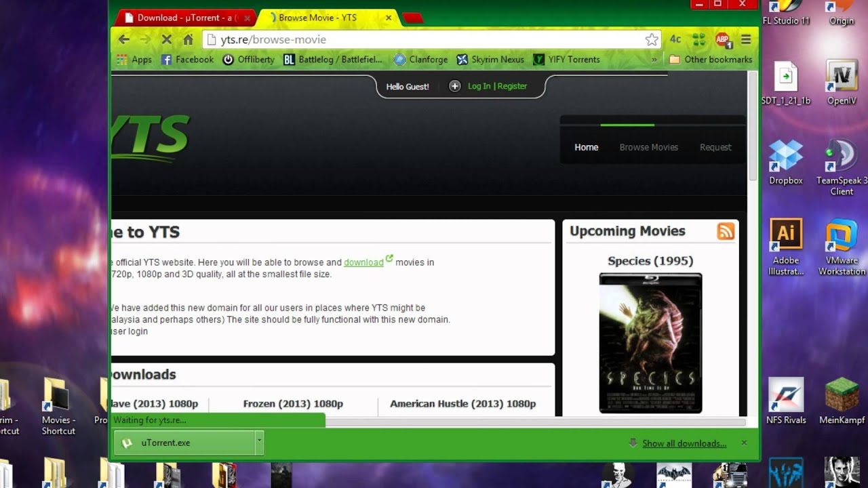Open the YIFY Torrents bookmark
The height and width of the screenshot is (488, 868).
(x=566, y=60)
